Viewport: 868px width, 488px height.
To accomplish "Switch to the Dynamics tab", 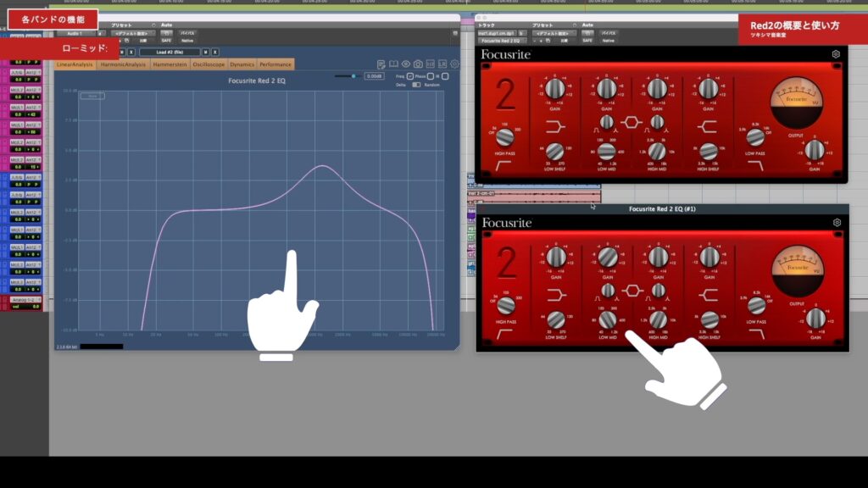I will click(242, 64).
